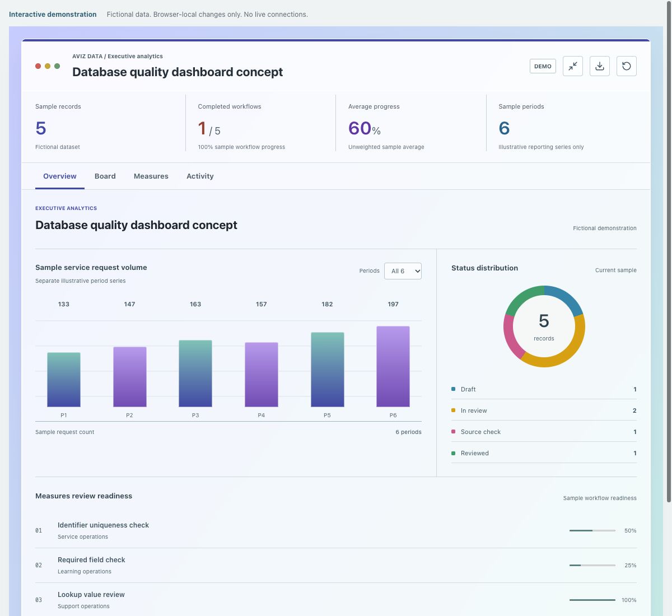Click the red window dot
Viewport: 672px width, 616px height.
(38, 66)
